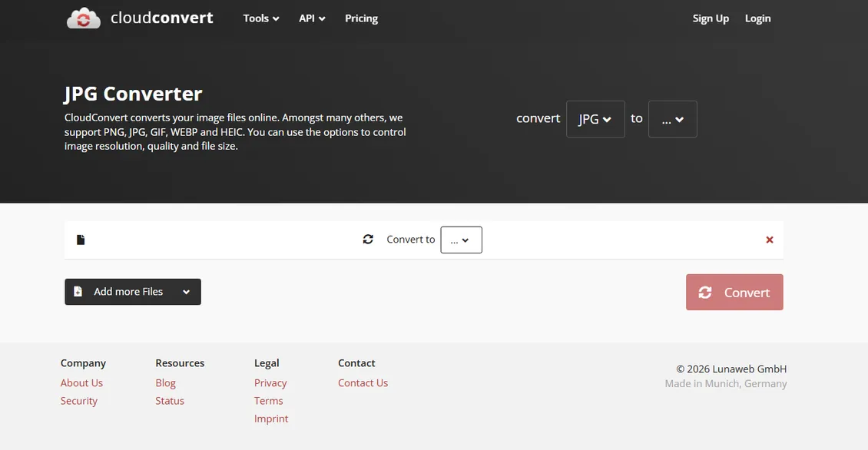Open the Security link
Screen dimensions: 868x450
78,401
